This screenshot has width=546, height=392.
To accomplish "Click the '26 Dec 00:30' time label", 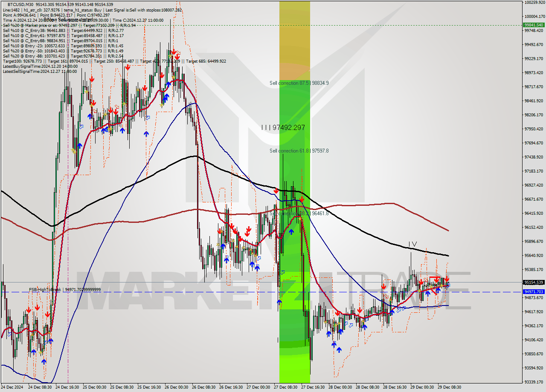I will (177, 388).
